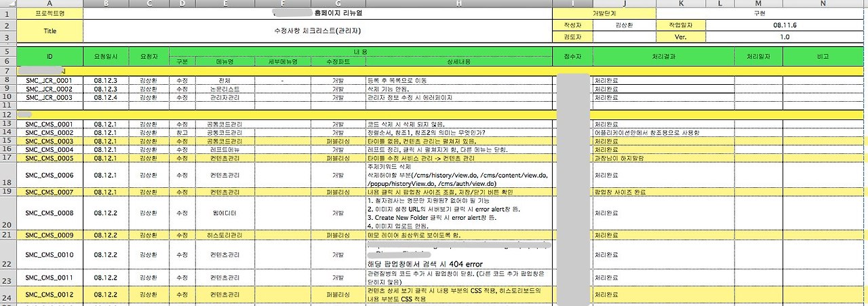Click the '세부메뉴명' sub-header cell
The height and width of the screenshot is (306, 868).
click(283, 62)
